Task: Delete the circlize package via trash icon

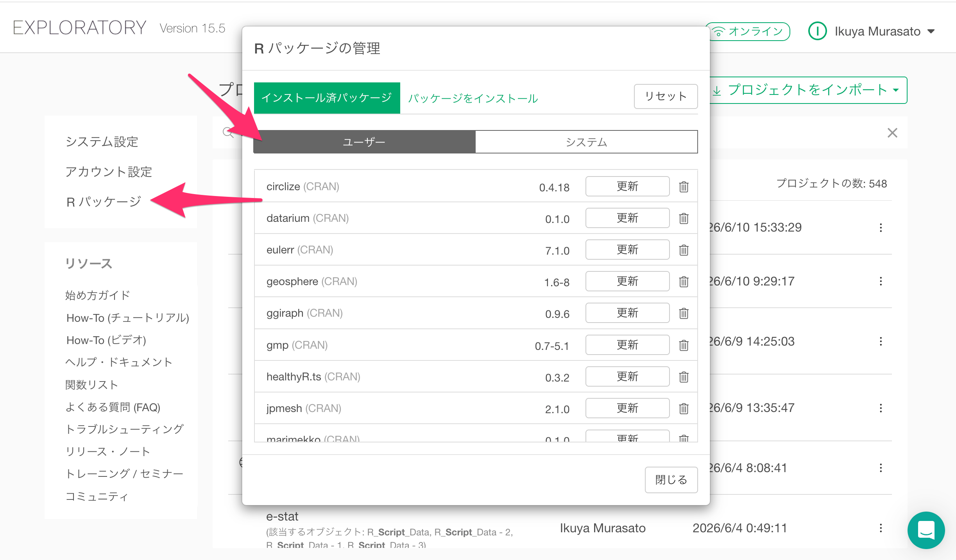Action: point(684,187)
